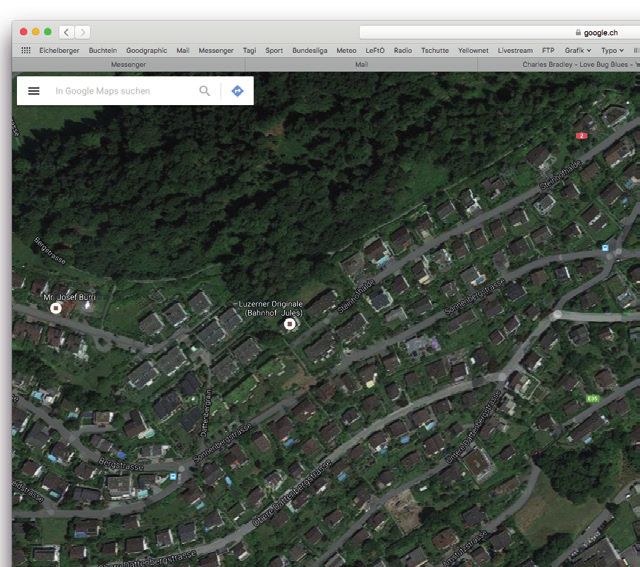
Task: Click the red bus route 2 marker
Action: (x=581, y=135)
